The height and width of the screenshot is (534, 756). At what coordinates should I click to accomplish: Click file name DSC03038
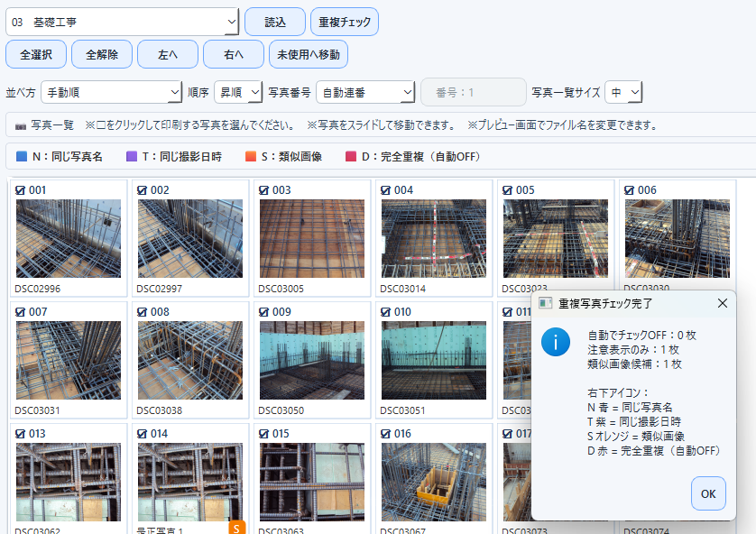tap(160, 410)
